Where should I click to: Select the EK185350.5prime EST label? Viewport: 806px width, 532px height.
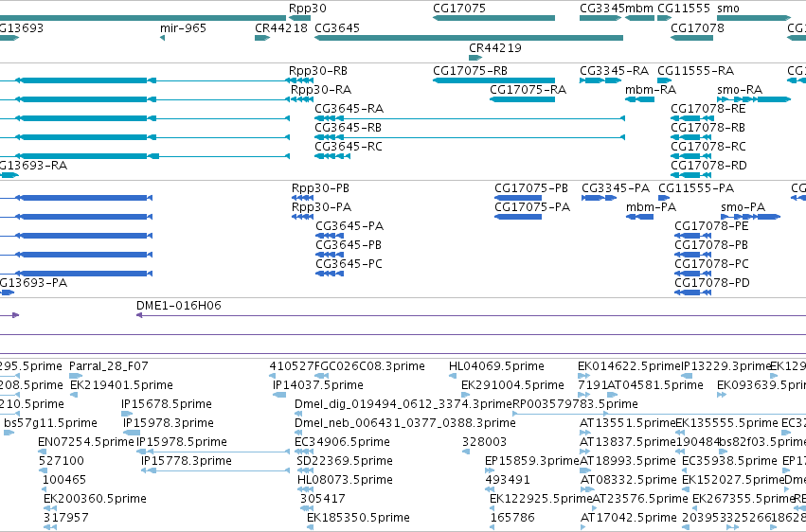pyautogui.click(x=358, y=518)
